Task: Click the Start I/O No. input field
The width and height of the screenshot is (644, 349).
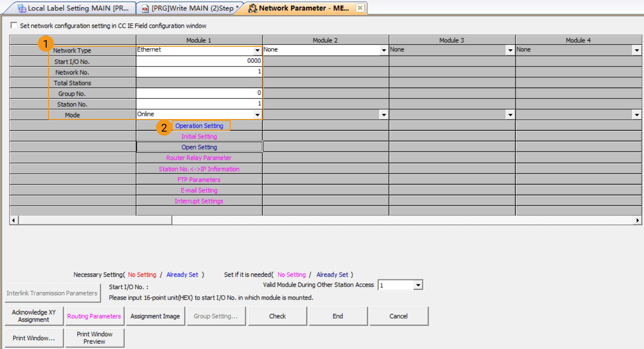Action: [199, 61]
